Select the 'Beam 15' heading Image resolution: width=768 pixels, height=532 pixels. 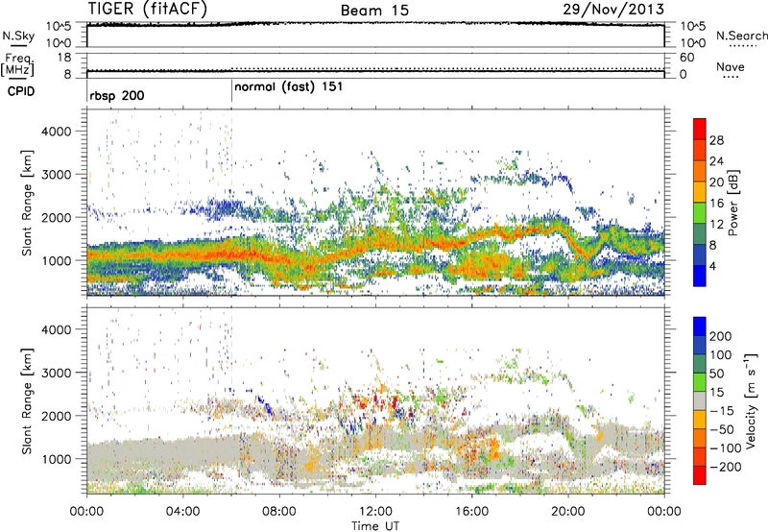click(x=374, y=11)
